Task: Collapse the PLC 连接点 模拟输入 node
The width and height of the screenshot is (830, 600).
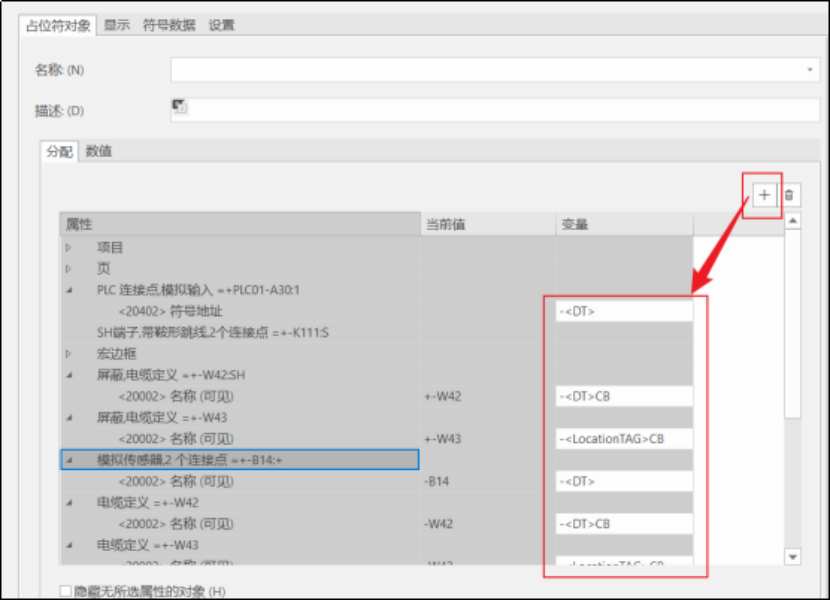Action: tap(69, 290)
